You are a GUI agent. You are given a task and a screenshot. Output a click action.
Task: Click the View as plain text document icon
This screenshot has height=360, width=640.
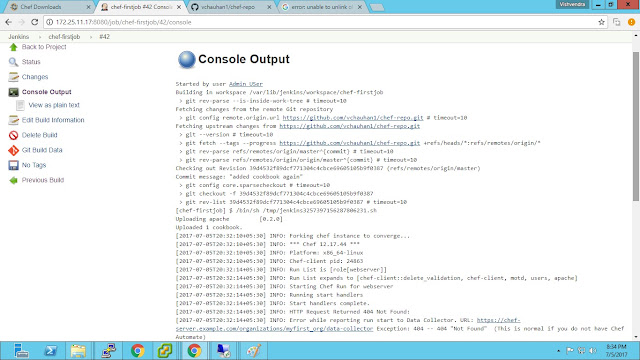(20, 105)
